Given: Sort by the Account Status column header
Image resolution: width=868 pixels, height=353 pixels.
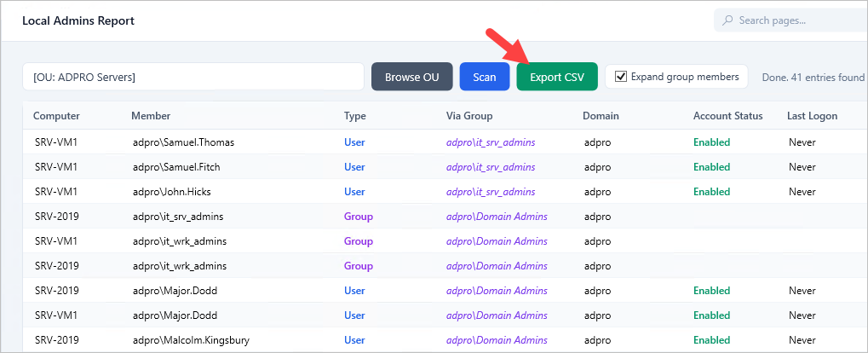Looking at the screenshot, I should coord(728,116).
